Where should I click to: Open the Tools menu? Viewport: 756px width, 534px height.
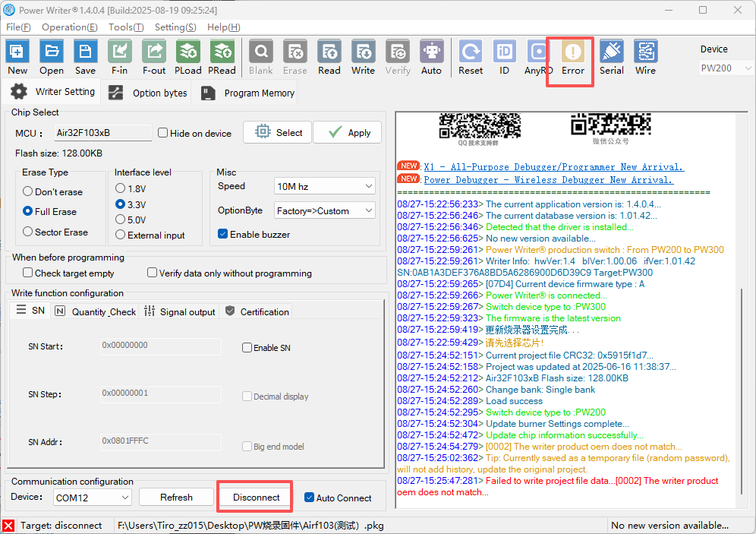click(126, 27)
